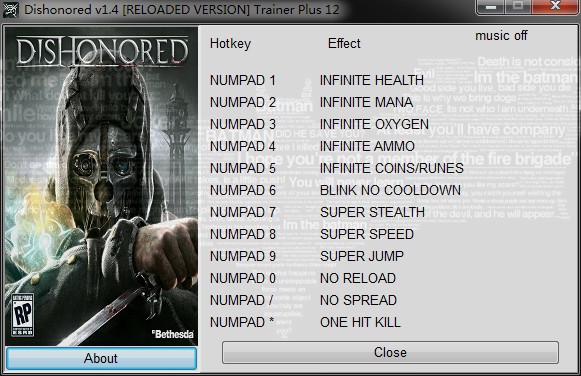Select the NO RELOAD row
This screenshot has width=581, height=376.
pyautogui.click(x=358, y=278)
